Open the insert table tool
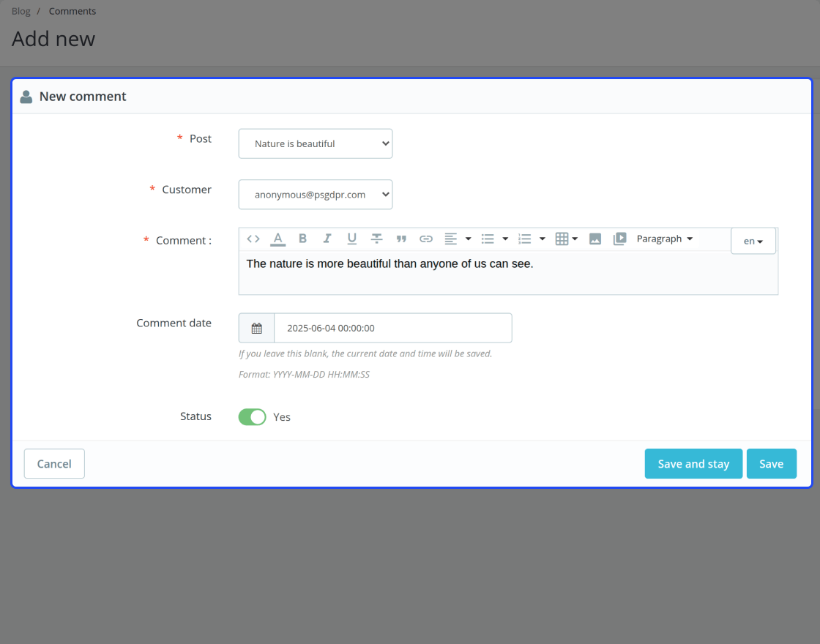Viewport: 820px width, 644px height. pyautogui.click(x=567, y=239)
